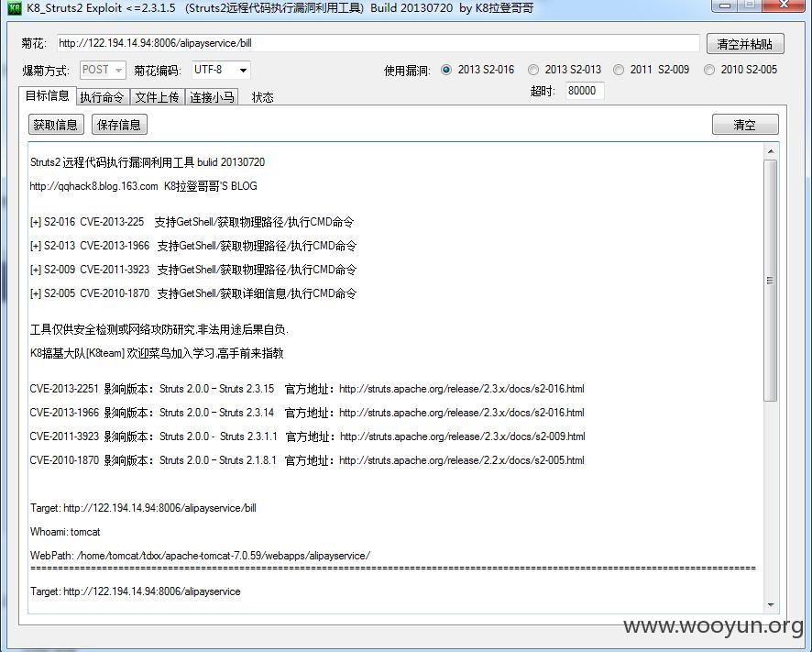
Task: Open the POST method dropdown
Action: pyautogui.click(x=103, y=70)
